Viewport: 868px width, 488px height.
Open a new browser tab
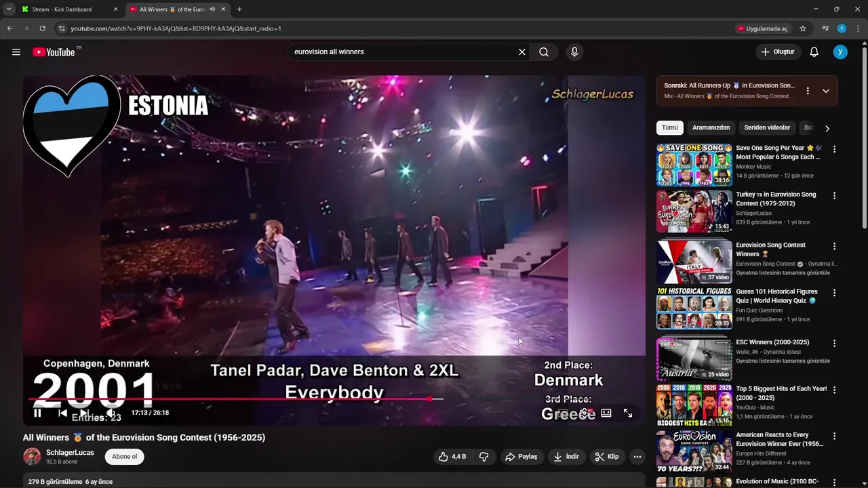point(239,9)
